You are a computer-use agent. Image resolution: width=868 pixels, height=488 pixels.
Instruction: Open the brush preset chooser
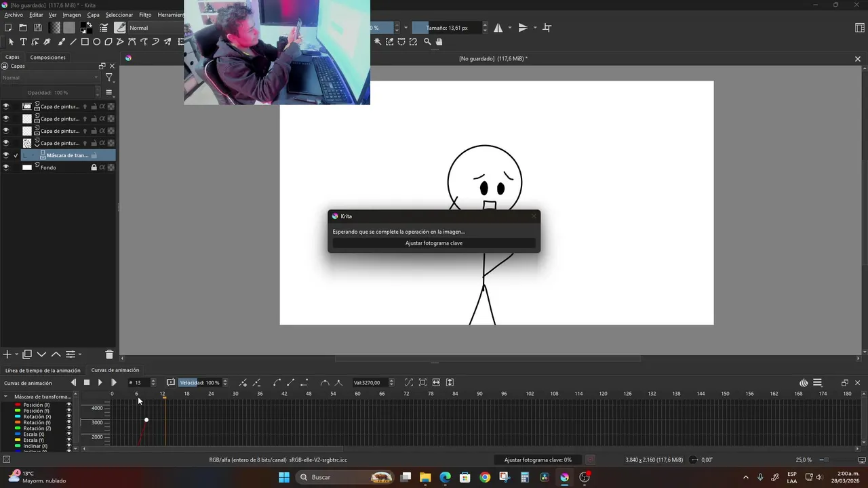pos(120,28)
